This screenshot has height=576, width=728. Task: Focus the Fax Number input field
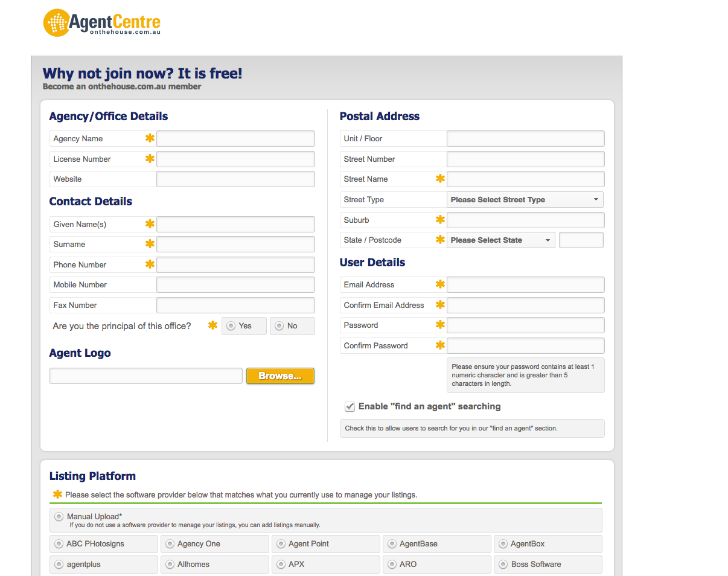pos(235,306)
